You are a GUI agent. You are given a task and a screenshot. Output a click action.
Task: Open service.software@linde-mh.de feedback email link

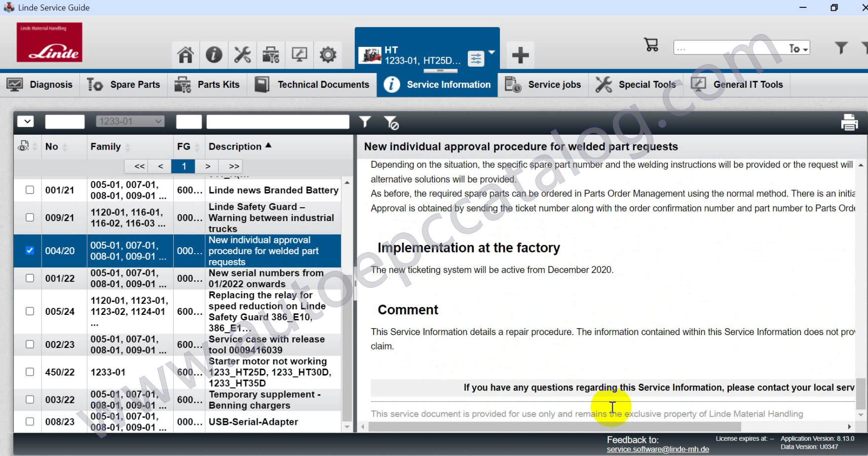tap(658, 449)
